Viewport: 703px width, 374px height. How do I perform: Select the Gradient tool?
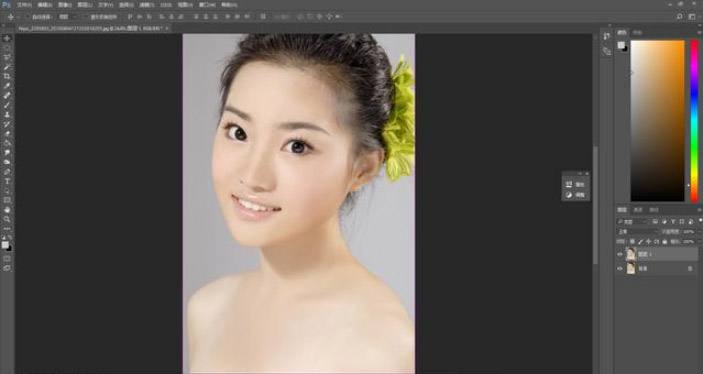click(x=7, y=143)
